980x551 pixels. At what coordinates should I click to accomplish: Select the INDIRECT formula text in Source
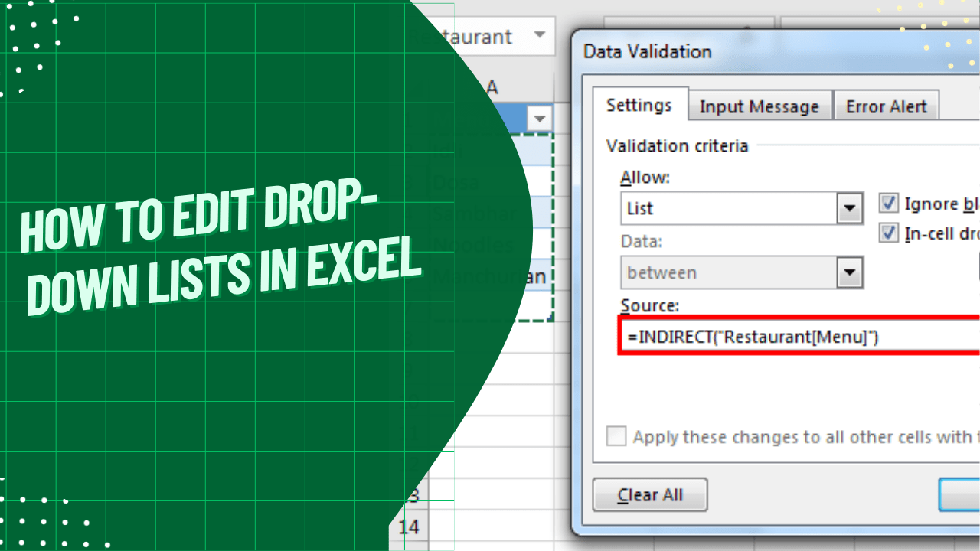754,336
